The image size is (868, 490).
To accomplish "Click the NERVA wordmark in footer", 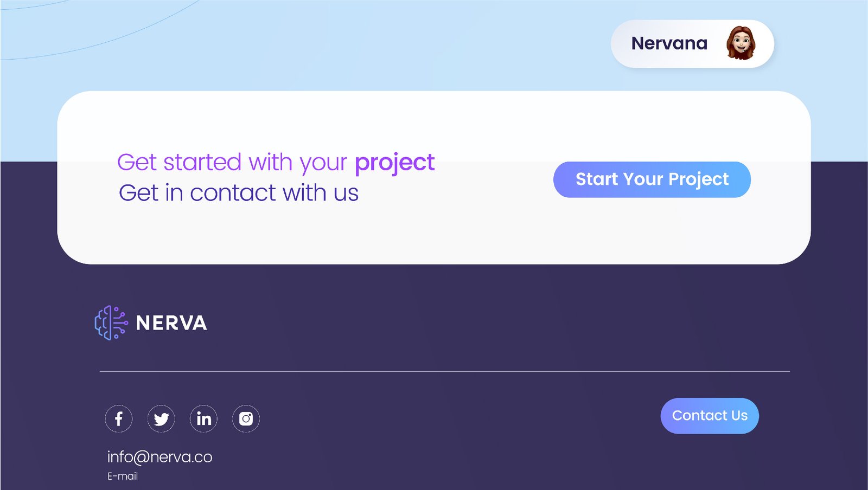I will (171, 323).
